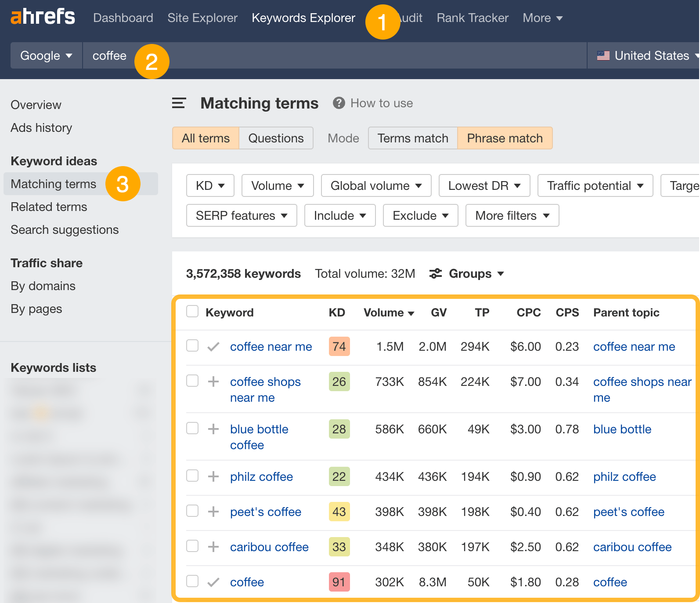Sort the table by Volume column header
The height and width of the screenshot is (603, 700).
pos(389,312)
